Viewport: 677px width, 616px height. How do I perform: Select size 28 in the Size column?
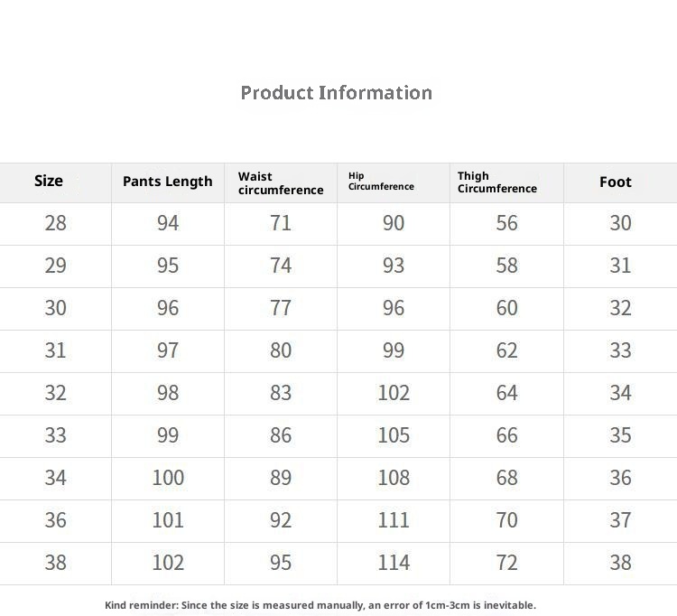[55, 223]
